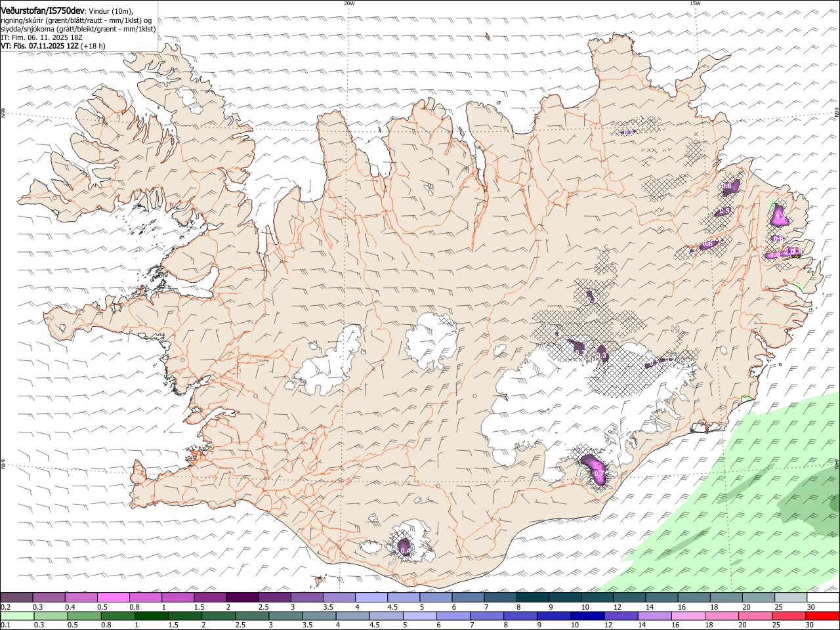Pick the deep navy 10 swatch in rain scale
This screenshot has width=840, height=630.
click(x=587, y=616)
